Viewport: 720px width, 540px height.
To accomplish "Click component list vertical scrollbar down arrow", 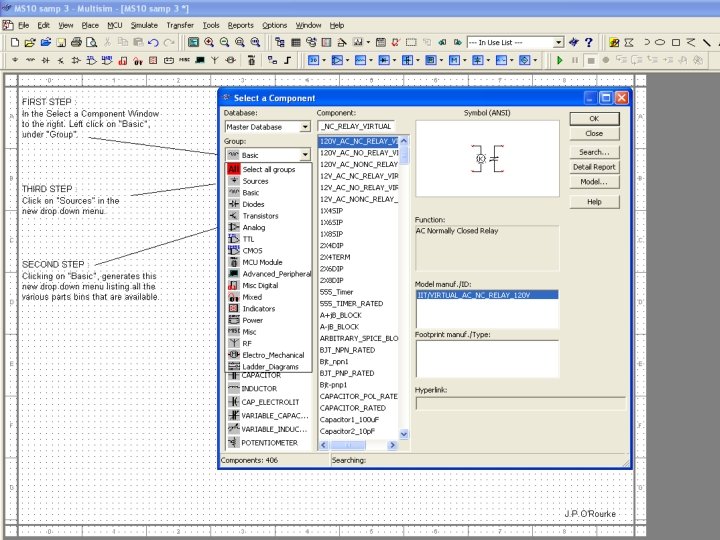I will (404, 434).
